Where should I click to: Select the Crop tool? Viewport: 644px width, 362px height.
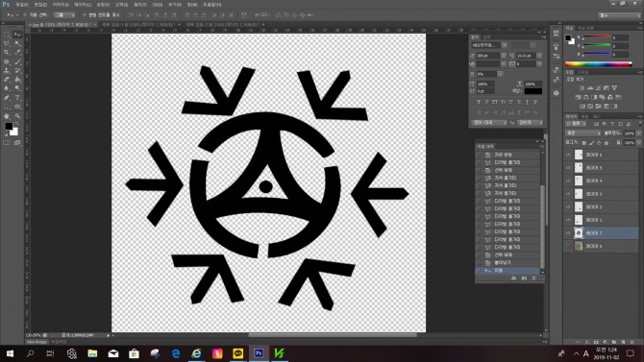[7, 53]
